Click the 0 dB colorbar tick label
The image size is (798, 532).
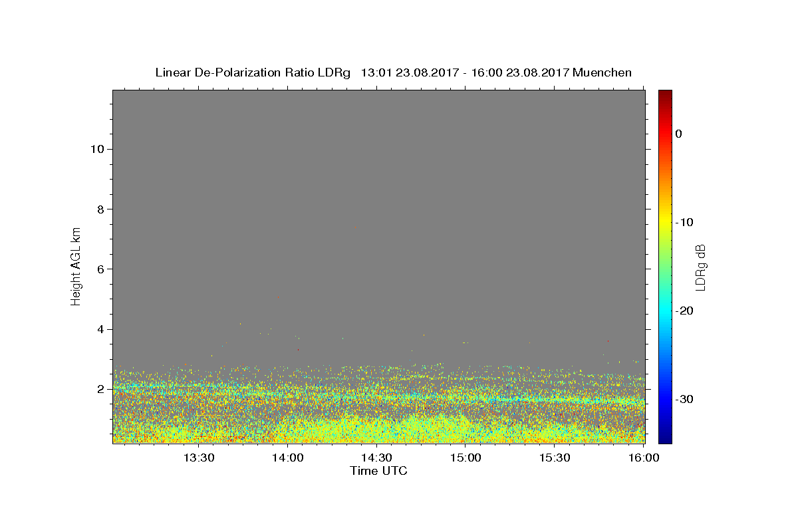tap(678, 134)
